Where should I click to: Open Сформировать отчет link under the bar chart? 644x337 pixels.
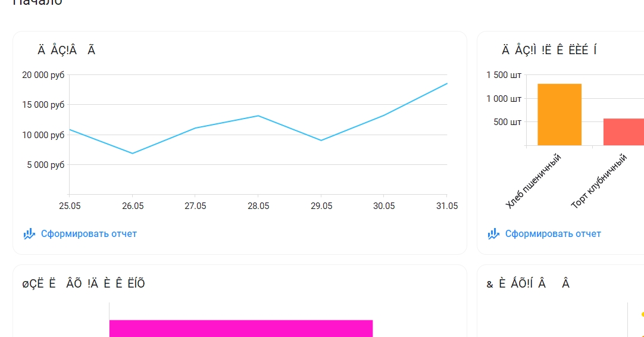tap(553, 234)
